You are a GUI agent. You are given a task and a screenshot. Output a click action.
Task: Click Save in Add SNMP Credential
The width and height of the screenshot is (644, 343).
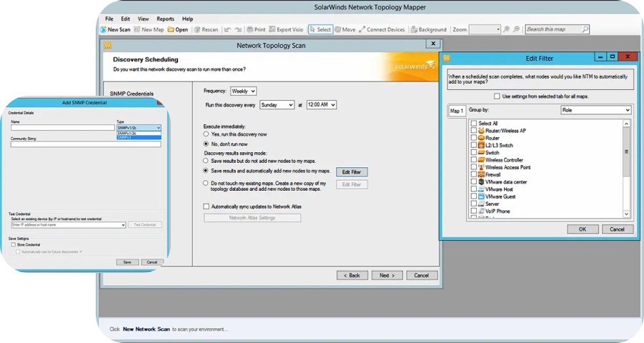click(x=127, y=262)
